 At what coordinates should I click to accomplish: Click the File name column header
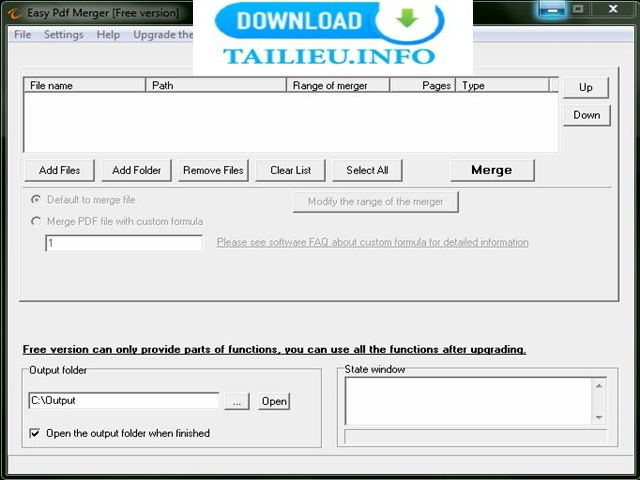point(84,85)
